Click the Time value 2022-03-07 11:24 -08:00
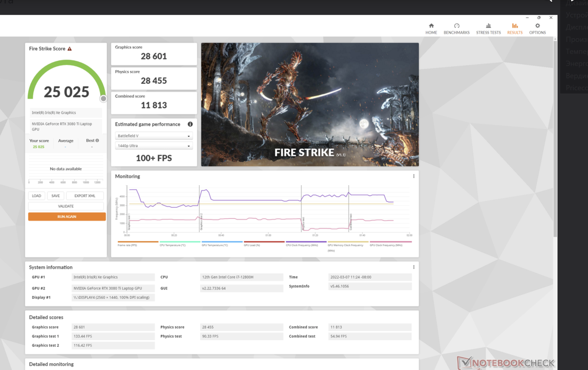 370,277
